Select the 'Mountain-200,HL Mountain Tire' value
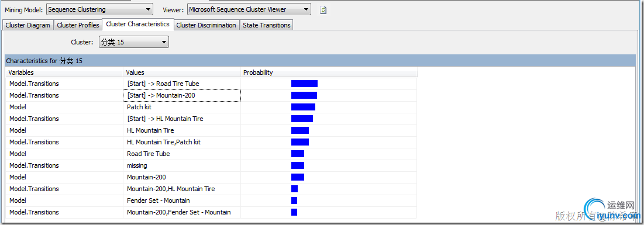The height and width of the screenshot is (225, 644). (171, 189)
